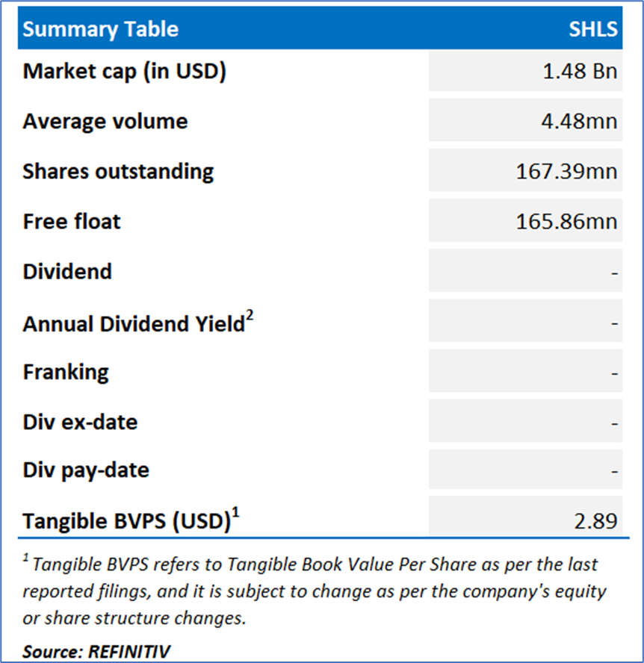
Task: Click the Div pay-date label
Action: (x=86, y=470)
